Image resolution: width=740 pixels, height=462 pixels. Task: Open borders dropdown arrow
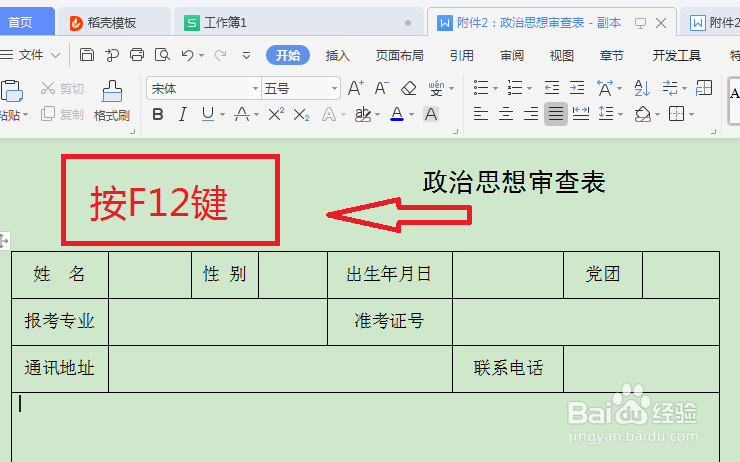click(x=691, y=114)
